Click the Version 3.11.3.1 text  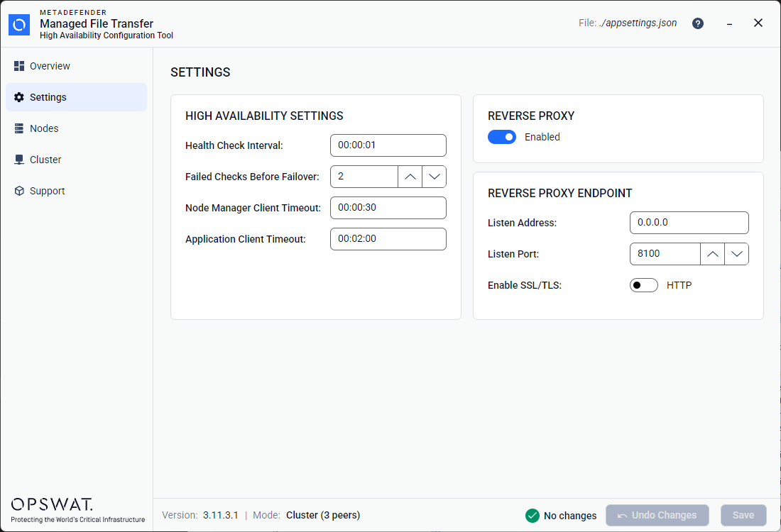pyautogui.click(x=200, y=515)
